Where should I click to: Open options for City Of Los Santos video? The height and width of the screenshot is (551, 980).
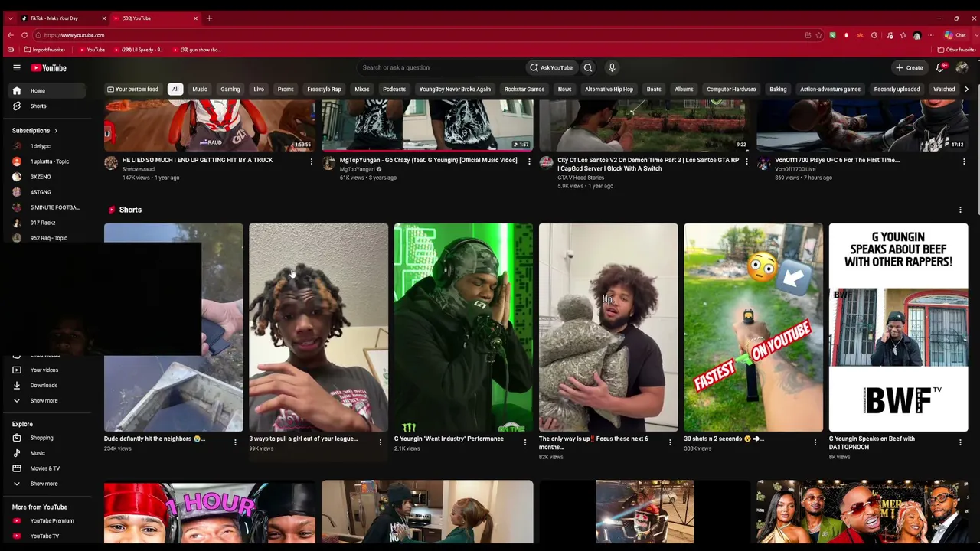point(746,161)
